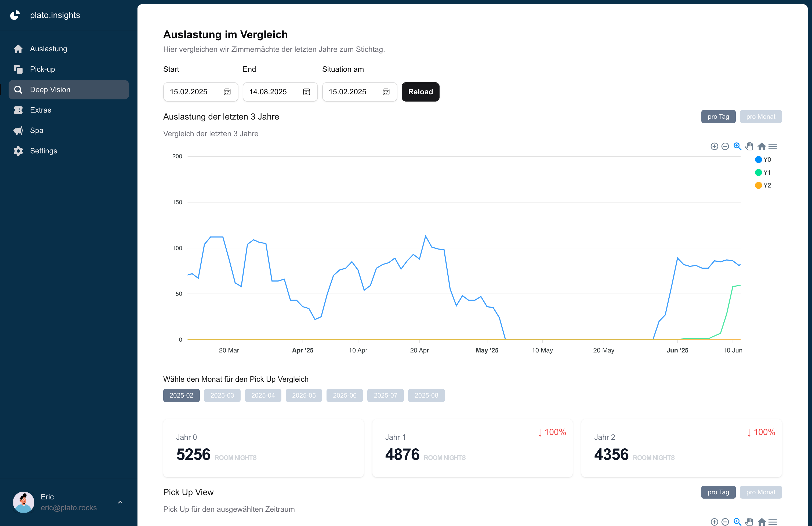Screen dimensions: 812x526
Task: Select month 2025-05 for Pick Up comparison
Action: 304,395
